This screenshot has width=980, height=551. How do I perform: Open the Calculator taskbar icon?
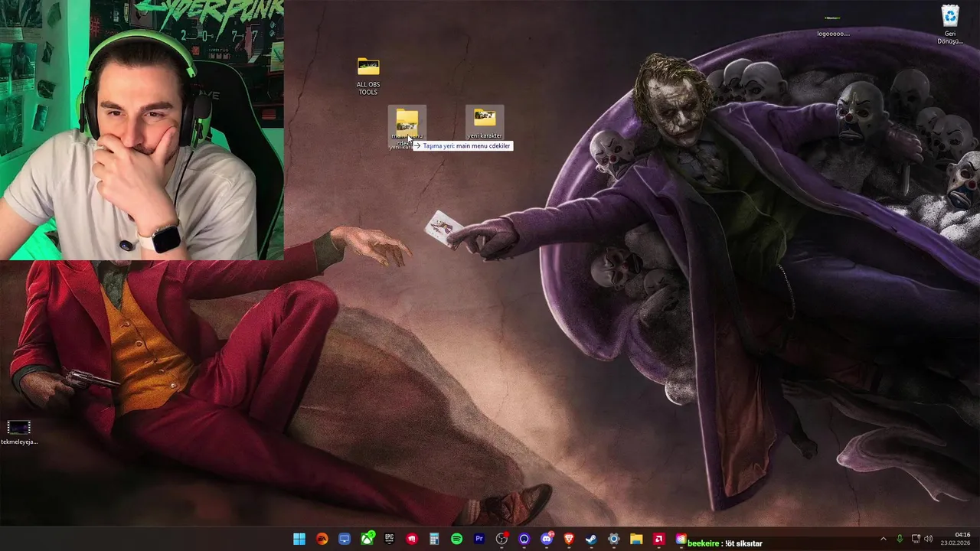click(x=434, y=539)
